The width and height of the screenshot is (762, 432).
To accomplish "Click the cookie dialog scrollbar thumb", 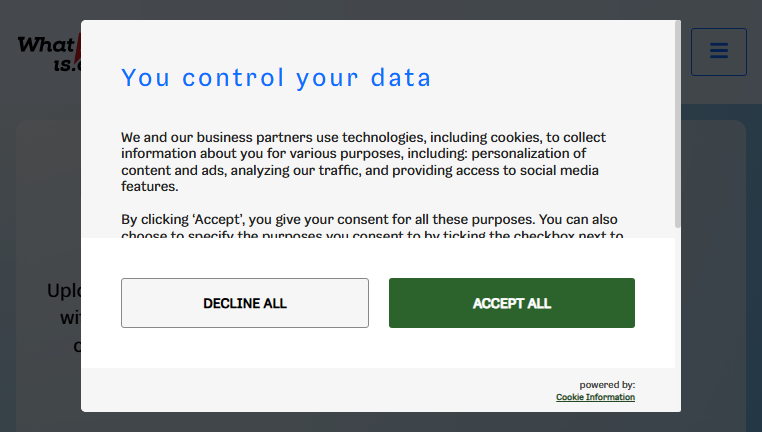I will point(677,124).
